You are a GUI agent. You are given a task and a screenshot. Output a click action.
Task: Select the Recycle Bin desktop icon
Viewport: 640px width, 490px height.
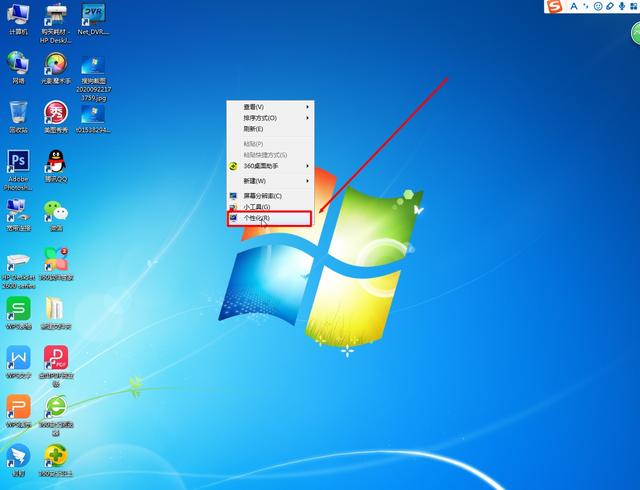18,117
